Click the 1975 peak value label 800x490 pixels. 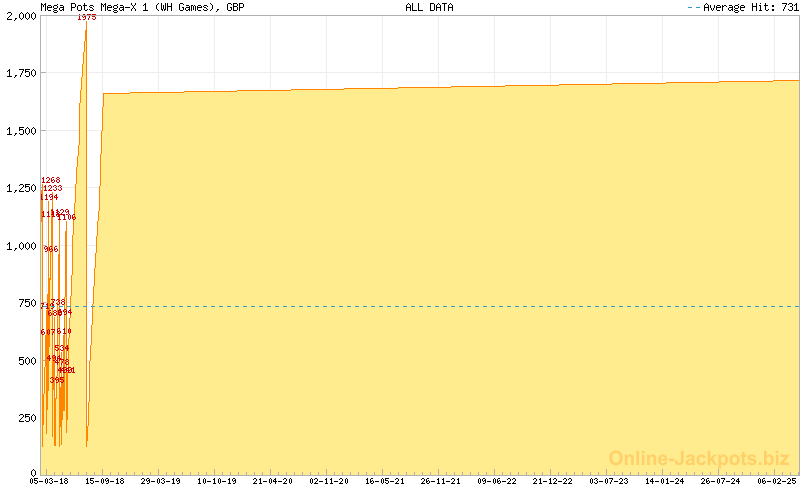tap(87, 18)
